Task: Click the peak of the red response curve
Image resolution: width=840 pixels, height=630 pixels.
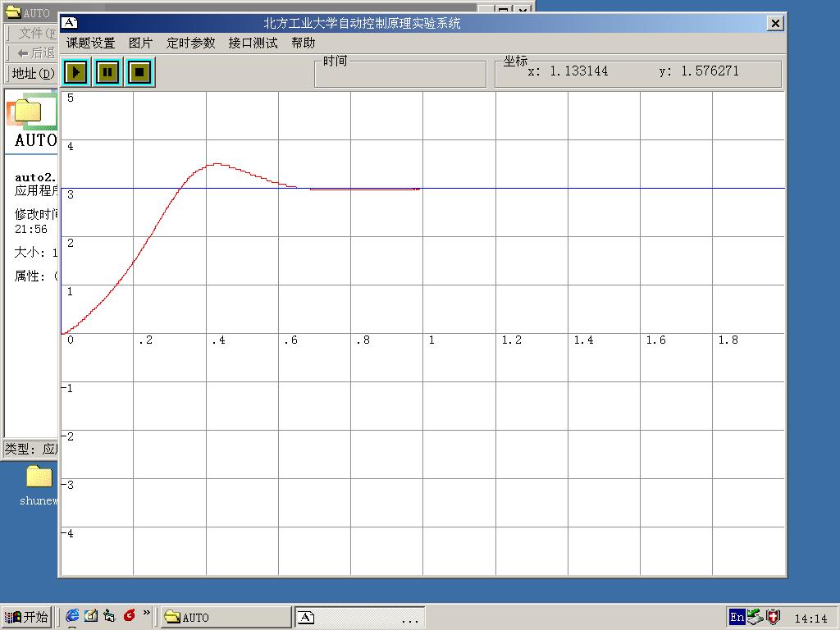Action: coord(217,164)
